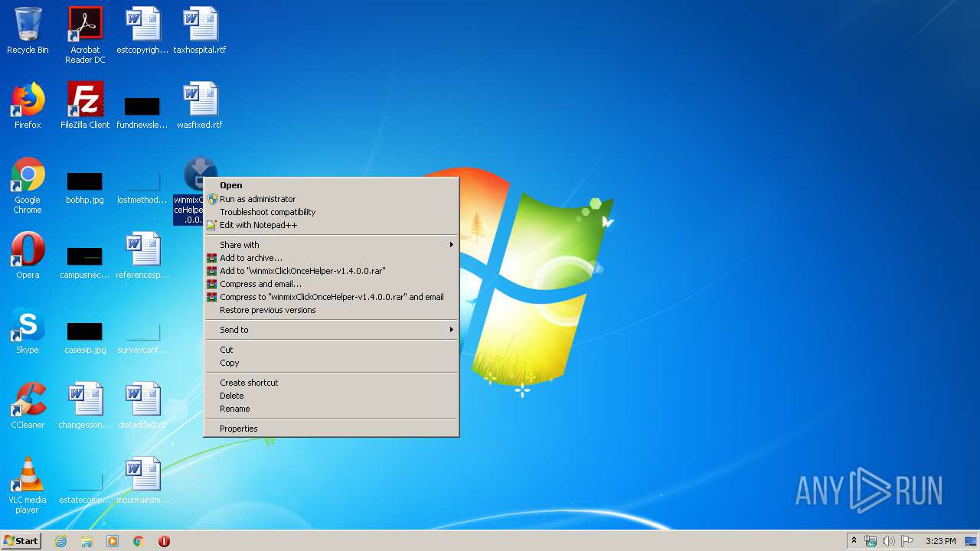Show hidden system tray icons
The width and height of the screenshot is (980, 551).
(854, 541)
